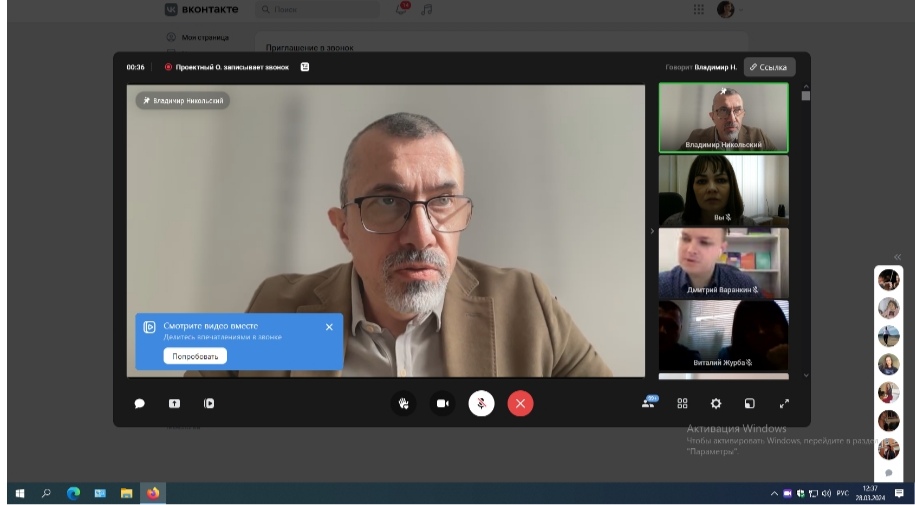Toggle the camera on or off
The height and width of the screenshot is (505, 915).
click(x=442, y=404)
